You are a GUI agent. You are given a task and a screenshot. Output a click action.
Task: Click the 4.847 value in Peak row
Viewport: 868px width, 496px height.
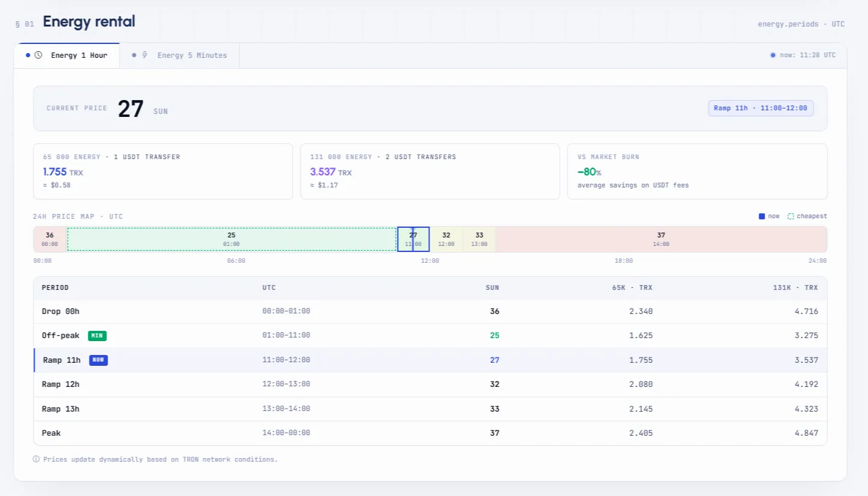click(807, 433)
